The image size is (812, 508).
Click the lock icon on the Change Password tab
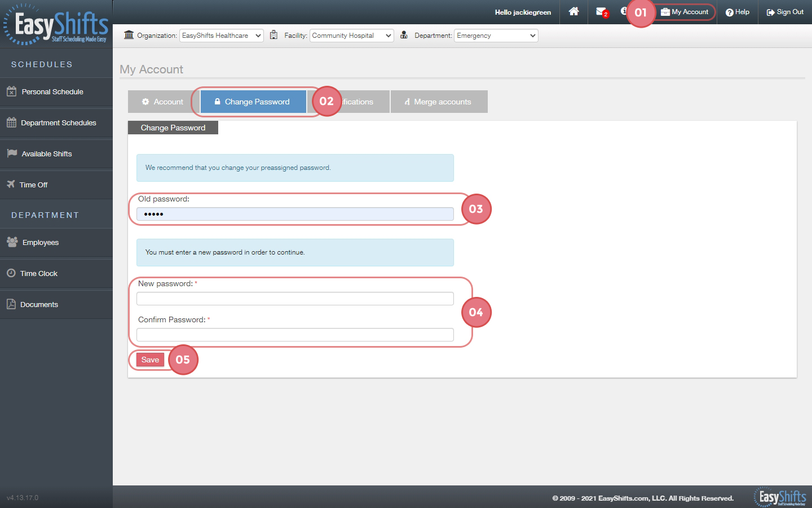[217, 102]
